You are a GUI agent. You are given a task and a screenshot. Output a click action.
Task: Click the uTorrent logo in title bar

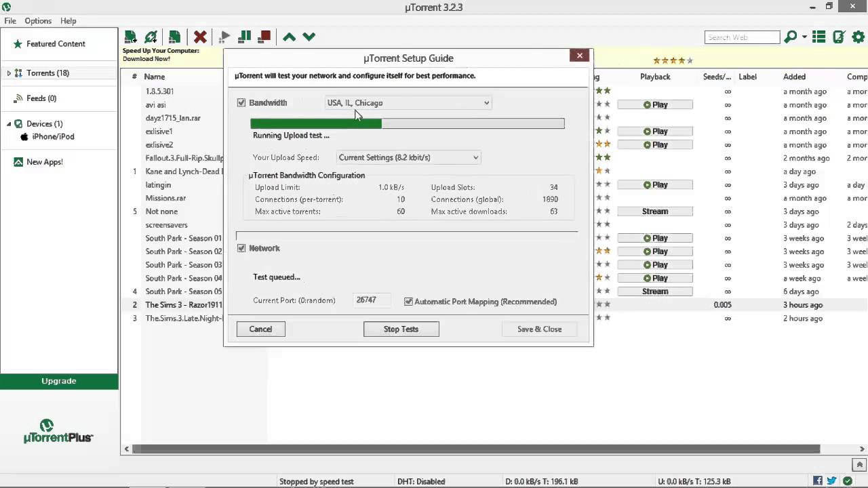[6, 7]
